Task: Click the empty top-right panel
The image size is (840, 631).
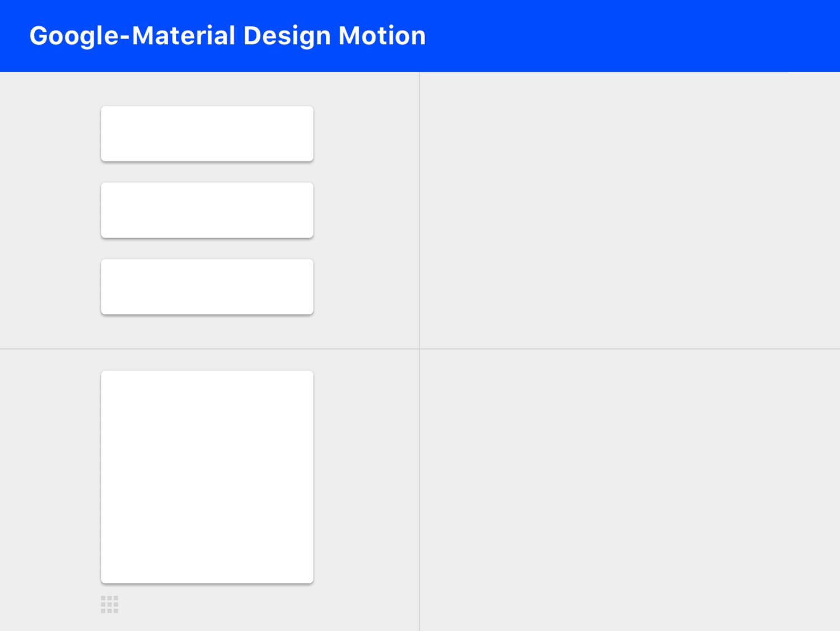Action: (629, 210)
